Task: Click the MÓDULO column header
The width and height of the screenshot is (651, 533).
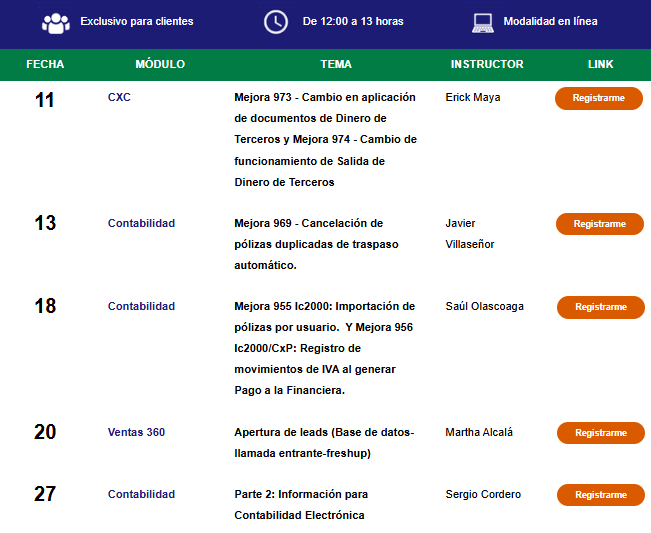Action: tap(160, 64)
